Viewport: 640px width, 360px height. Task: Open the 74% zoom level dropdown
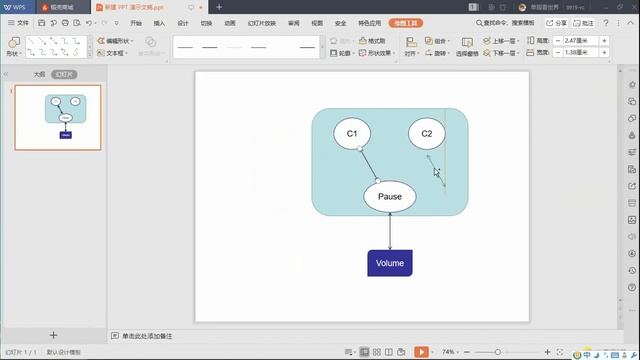click(x=450, y=352)
